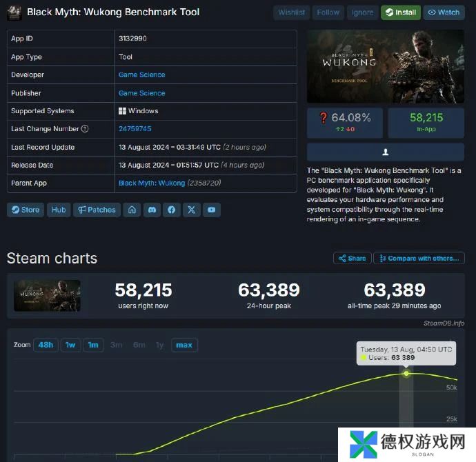Image resolution: width=476 pixels, height=462 pixels.
Task: Toggle Wishlist for this app
Action: click(291, 12)
